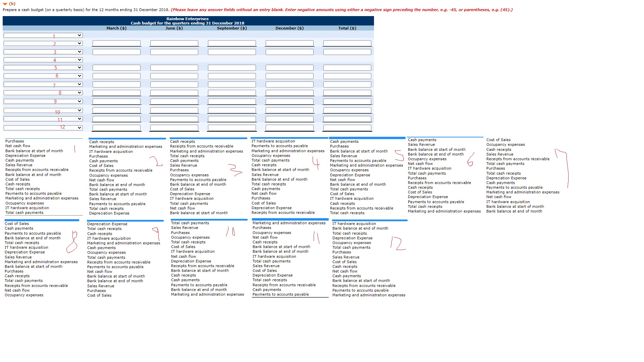This screenshot has height=362, width=644.
Task: Click the March amount field in row 2
Action: point(116,43)
